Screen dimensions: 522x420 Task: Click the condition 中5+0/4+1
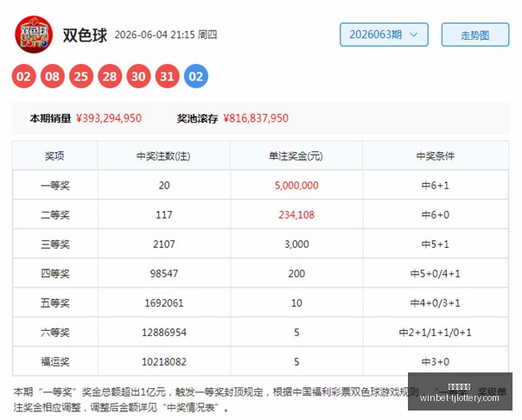click(x=436, y=274)
